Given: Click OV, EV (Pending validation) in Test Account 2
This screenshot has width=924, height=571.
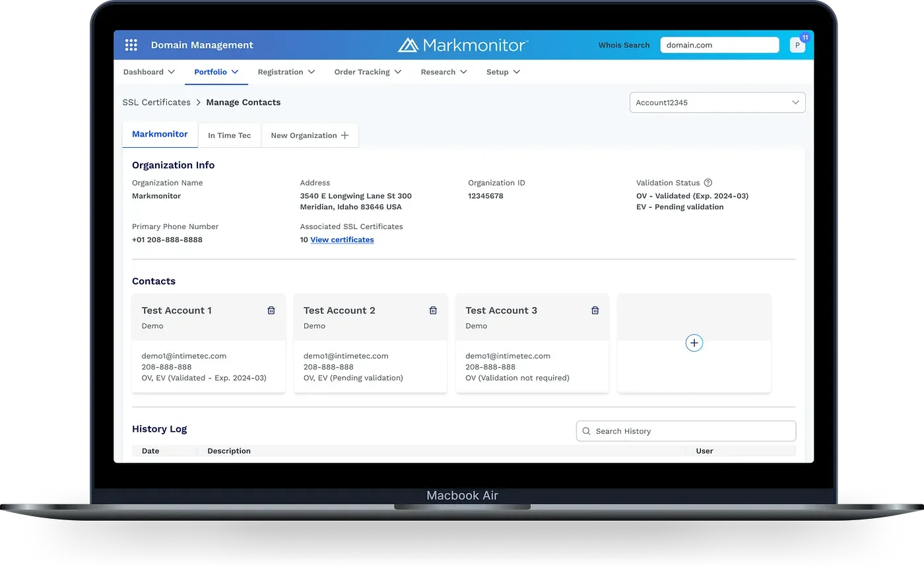Looking at the screenshot, I should tap(353, 378).
